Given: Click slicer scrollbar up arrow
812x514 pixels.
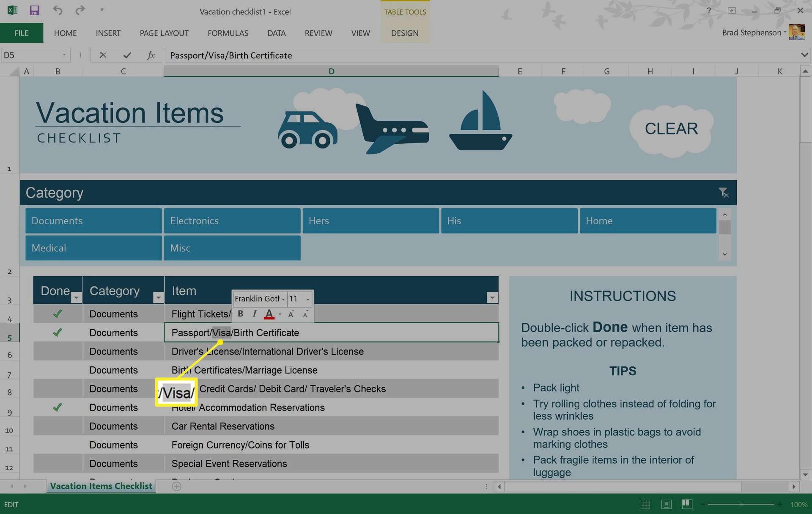Looking at the screenshot, I should (x=724, y=214).
